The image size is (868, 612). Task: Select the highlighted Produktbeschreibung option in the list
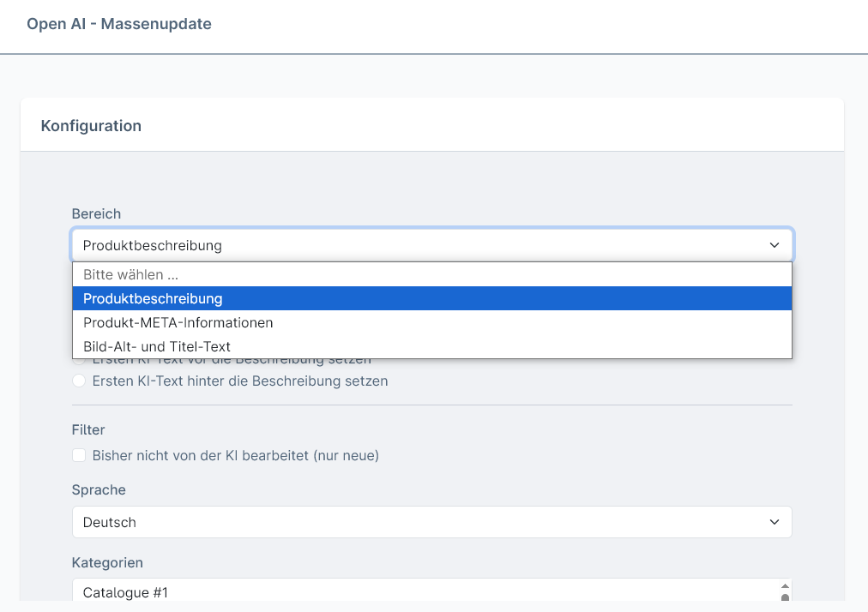pos(432,298)
